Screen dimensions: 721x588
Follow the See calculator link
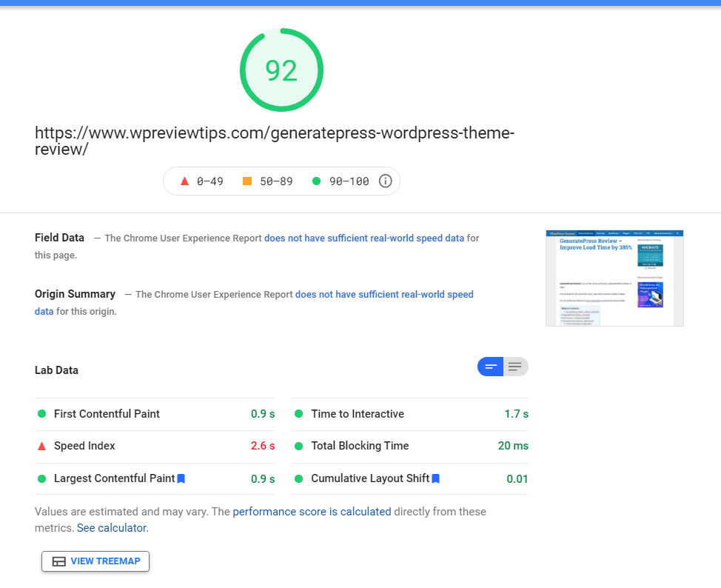[112, 527]
